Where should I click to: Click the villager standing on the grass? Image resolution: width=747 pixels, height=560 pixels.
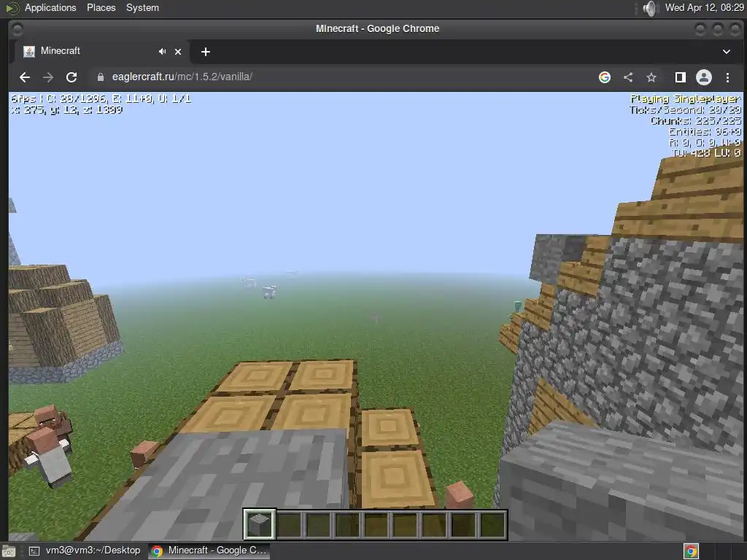[x=50, y=457]
